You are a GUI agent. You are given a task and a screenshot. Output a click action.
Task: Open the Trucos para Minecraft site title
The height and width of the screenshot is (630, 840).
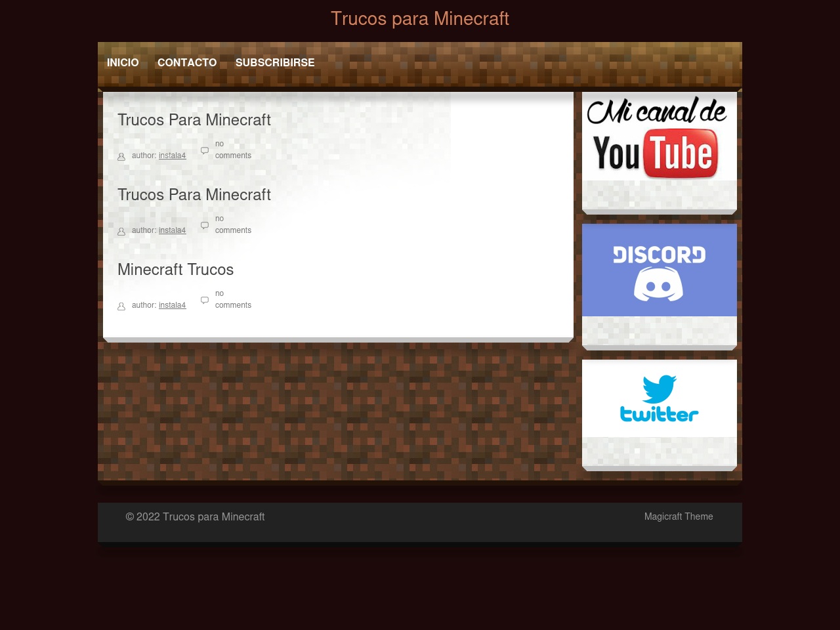tap(420, 18)
